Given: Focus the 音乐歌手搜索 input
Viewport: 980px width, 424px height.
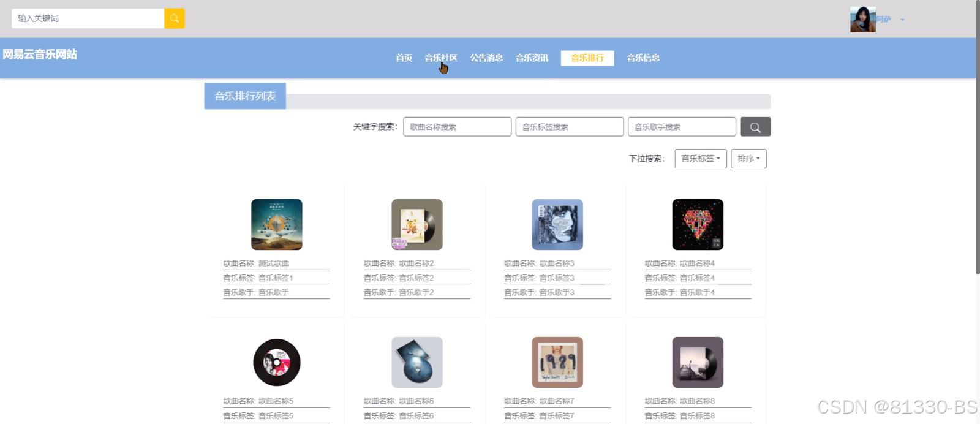Looking at the screenshot, I should tap(682, 127).
